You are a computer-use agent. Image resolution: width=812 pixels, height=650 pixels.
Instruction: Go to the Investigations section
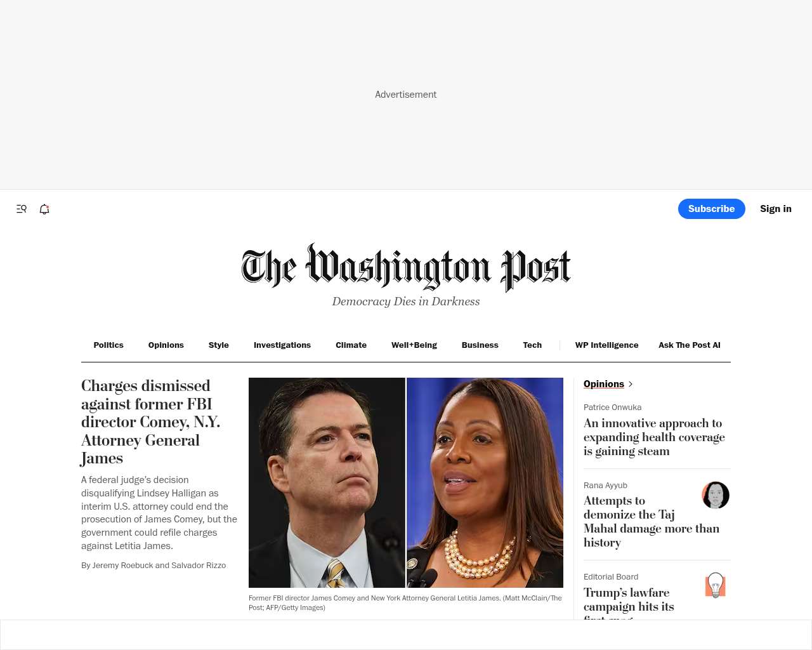pos(282,345)
